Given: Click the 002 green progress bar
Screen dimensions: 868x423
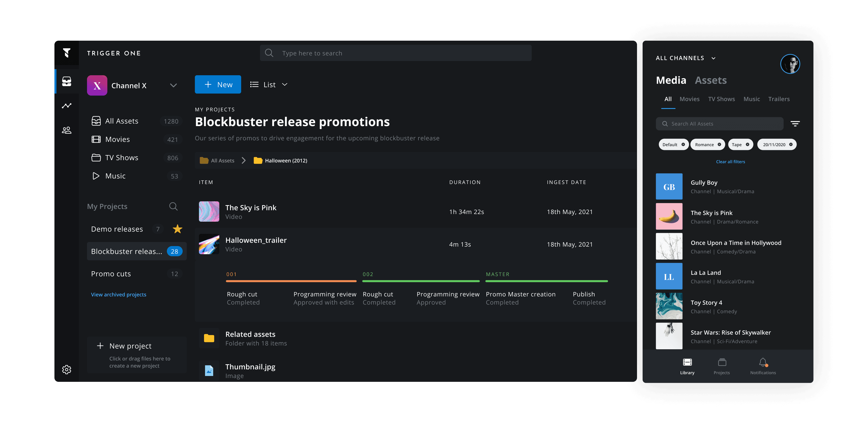Looking at the screenshot, I should coord(421,281).
